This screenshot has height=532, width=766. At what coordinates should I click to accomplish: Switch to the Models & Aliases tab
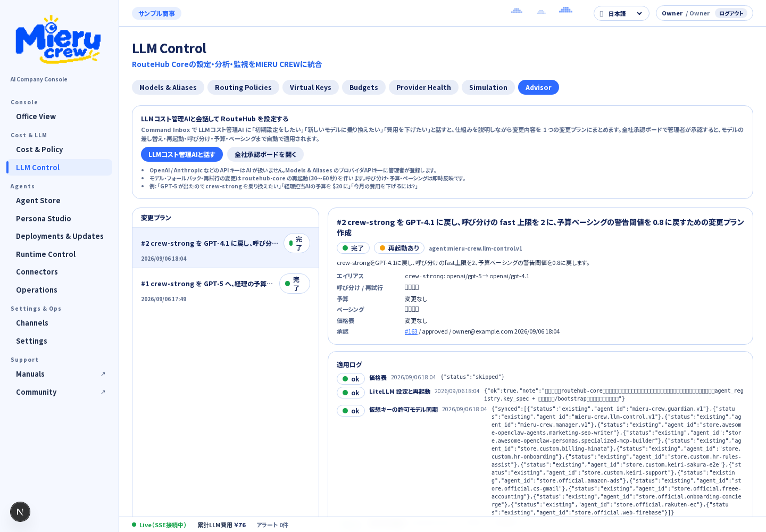click(x=168, y=87)
